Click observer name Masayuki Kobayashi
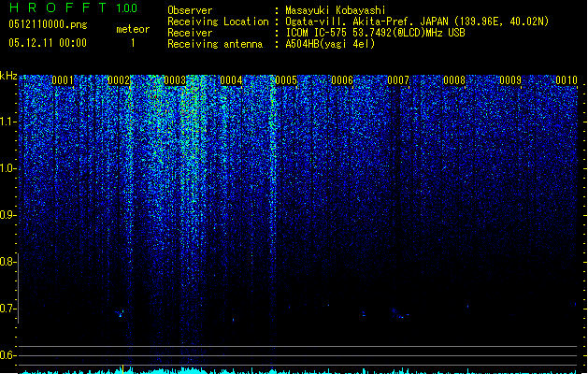The width and height of the screenshot is (588, 374). (336, 10)
